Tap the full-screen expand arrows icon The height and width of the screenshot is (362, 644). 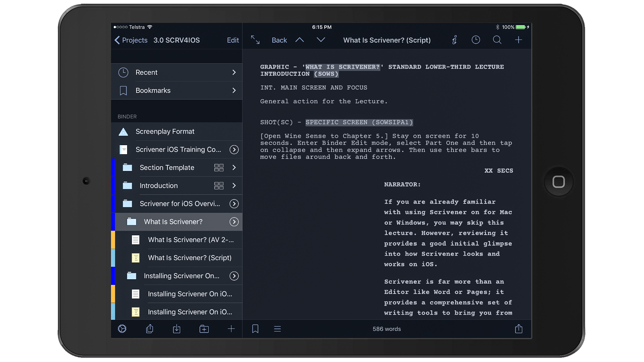(x=255, y=40)
